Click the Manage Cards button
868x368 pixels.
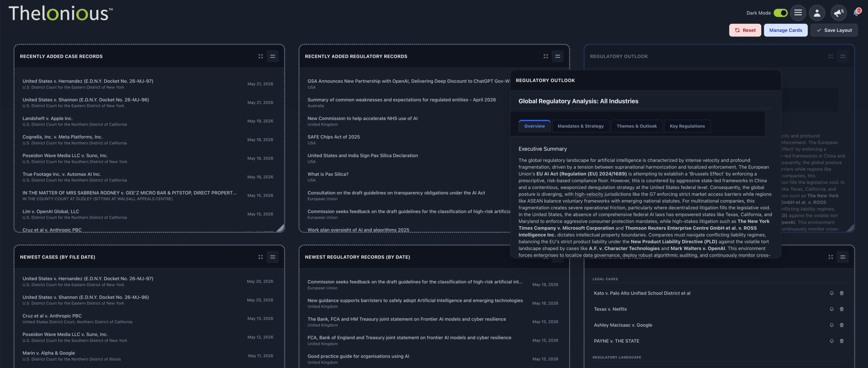(786, 30)
